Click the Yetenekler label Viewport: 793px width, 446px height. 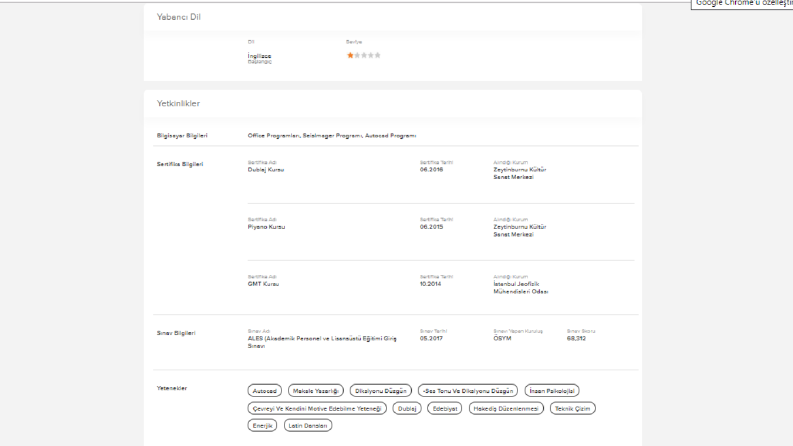click(172, 388)
